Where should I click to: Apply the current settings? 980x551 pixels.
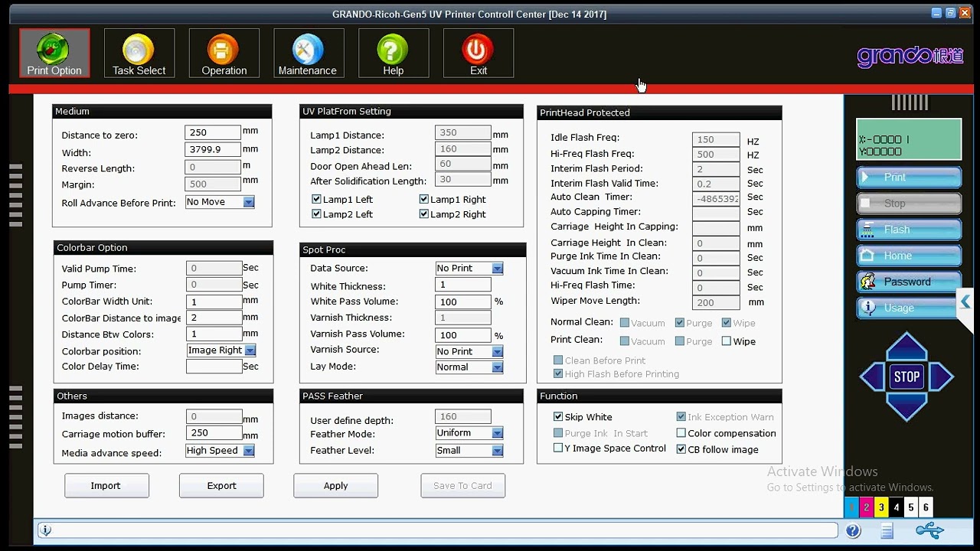pyautogui.click(x=335, y=486)
